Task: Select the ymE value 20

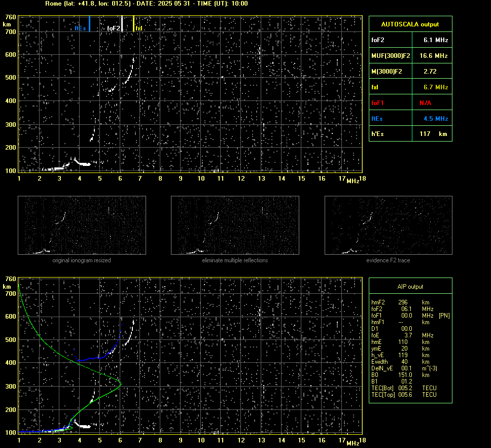Action: (404, 349)
